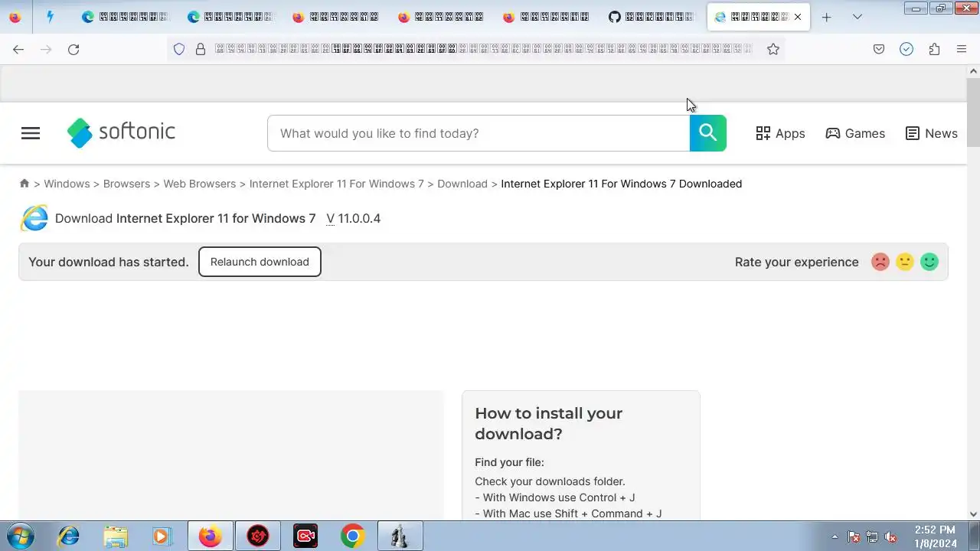
Task: Open the chess piece taskbar app
Action: (x=400, y=536)
